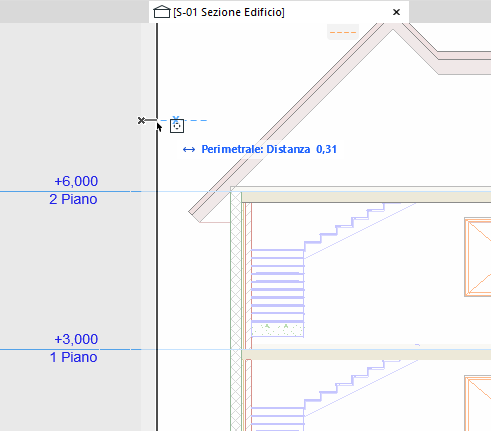Click the section house icon in tab
The height and width of the screenshot is (431, 491).
162,12
